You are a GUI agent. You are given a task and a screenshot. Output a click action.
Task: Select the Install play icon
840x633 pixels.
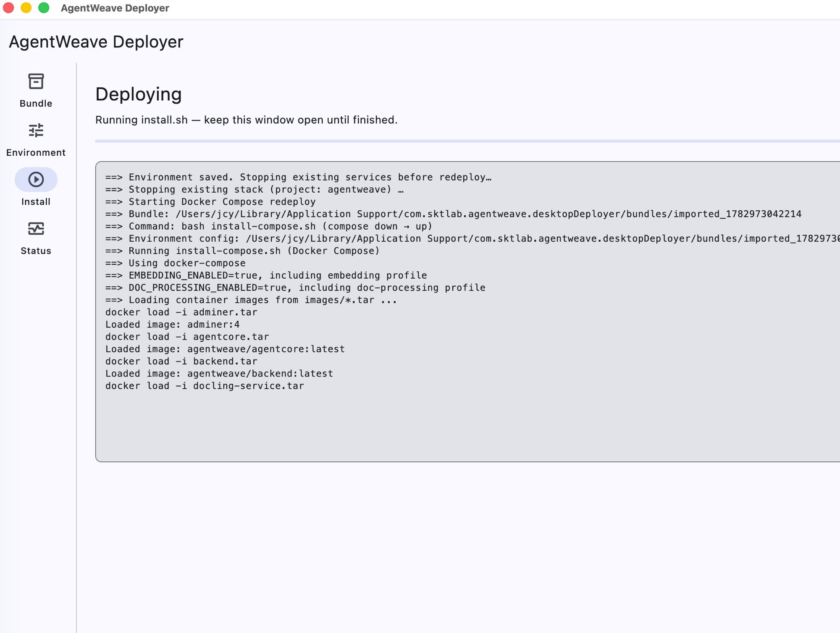click(36, 180)
